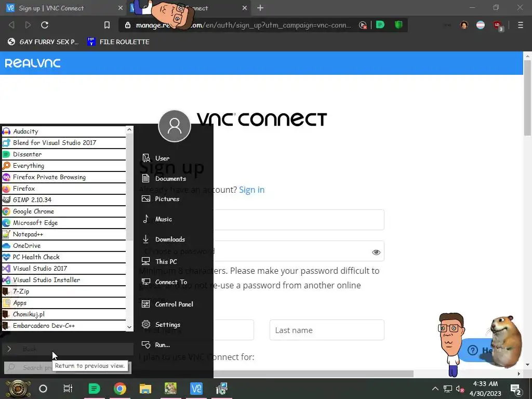Open the uBlock Origin extension icon
The image size is (532, 399).
pyautogui.click(x=497, y=25)
